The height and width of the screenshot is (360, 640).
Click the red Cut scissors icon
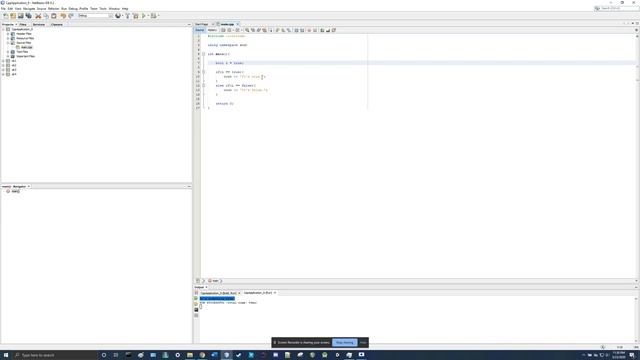click(38, 16)
